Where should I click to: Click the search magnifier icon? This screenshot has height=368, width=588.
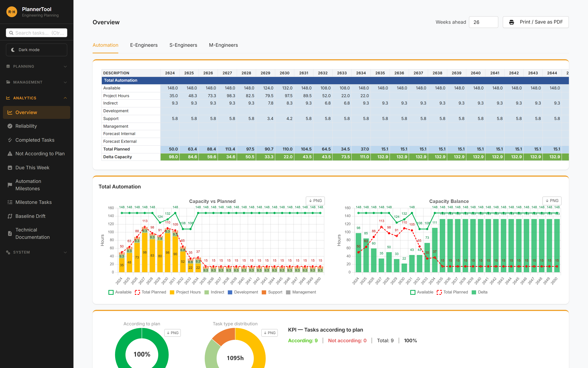tap(11, 33)
